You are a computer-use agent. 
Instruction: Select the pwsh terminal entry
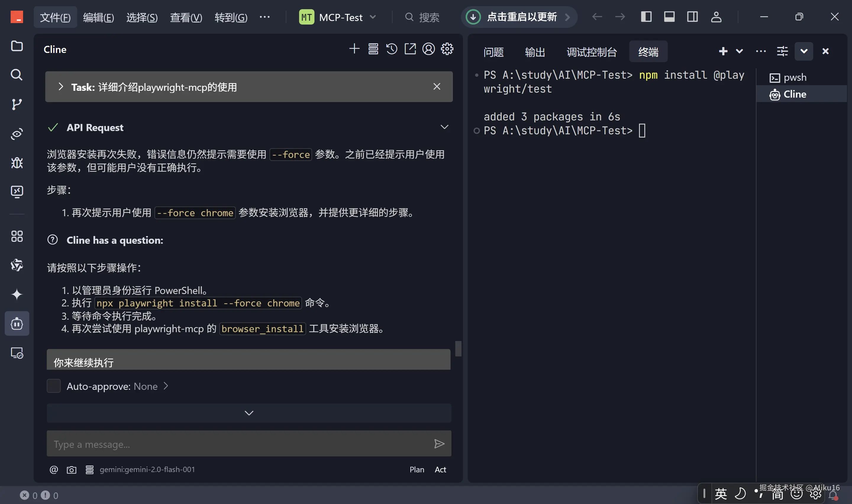tap(801, 77)
